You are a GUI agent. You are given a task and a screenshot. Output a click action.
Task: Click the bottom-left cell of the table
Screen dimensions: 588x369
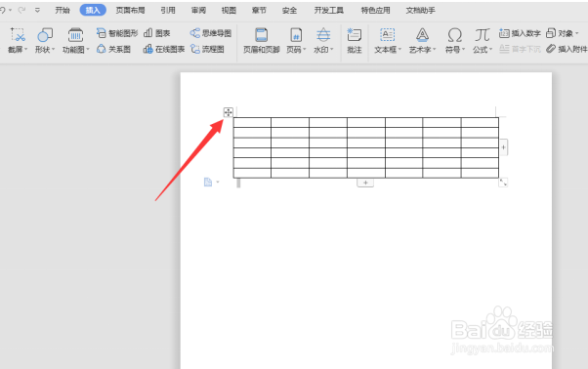click(252, 173)
